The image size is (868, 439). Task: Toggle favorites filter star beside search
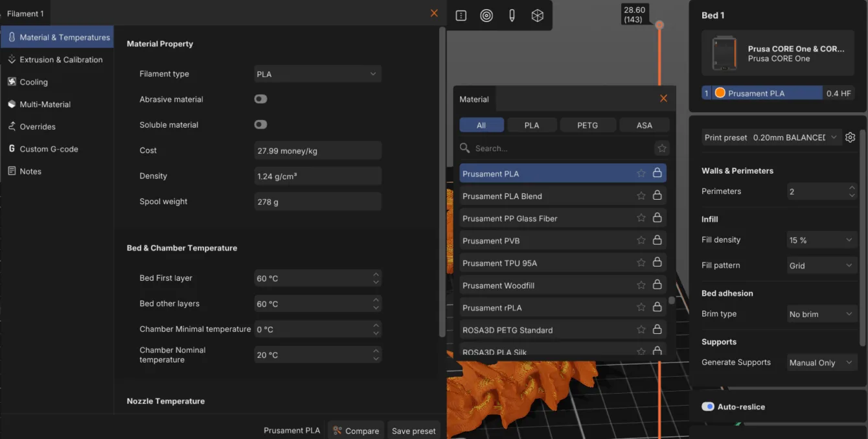pos(661,148)
